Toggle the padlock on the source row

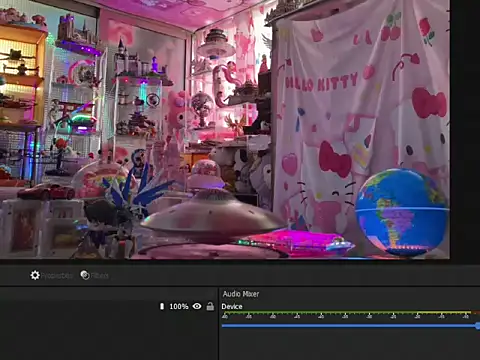210,306
